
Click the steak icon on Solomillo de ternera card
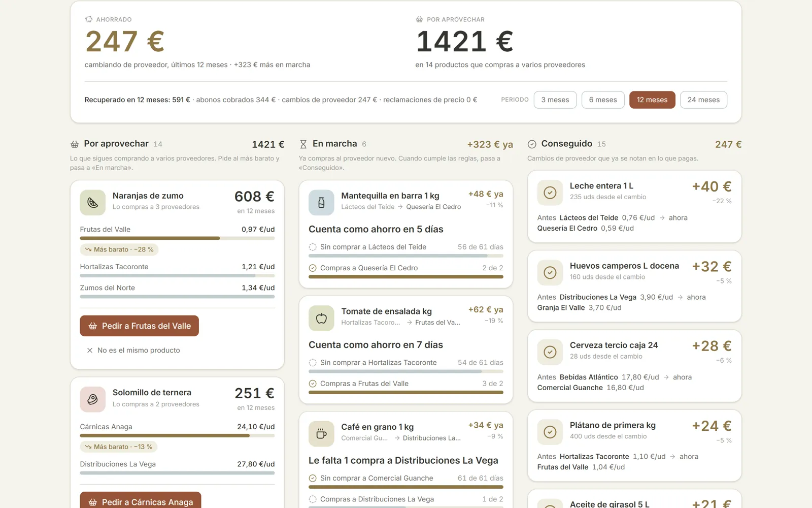tap(92, 399)
